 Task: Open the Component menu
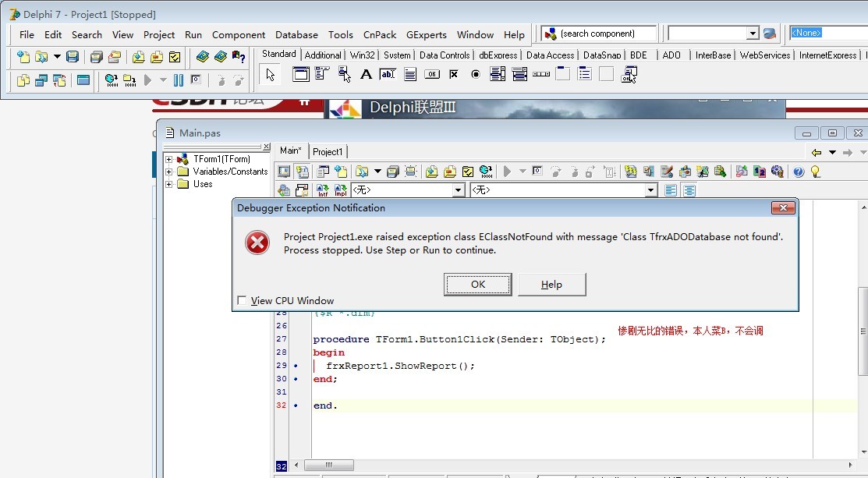click(239, 34)
